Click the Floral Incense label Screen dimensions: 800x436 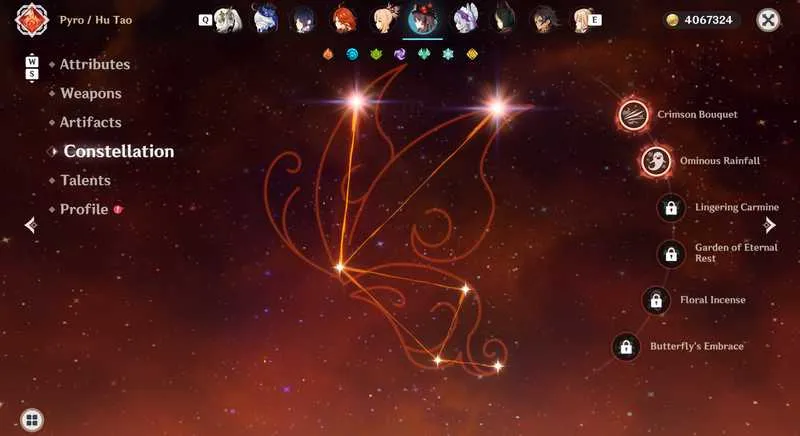(x=713, y=300)
